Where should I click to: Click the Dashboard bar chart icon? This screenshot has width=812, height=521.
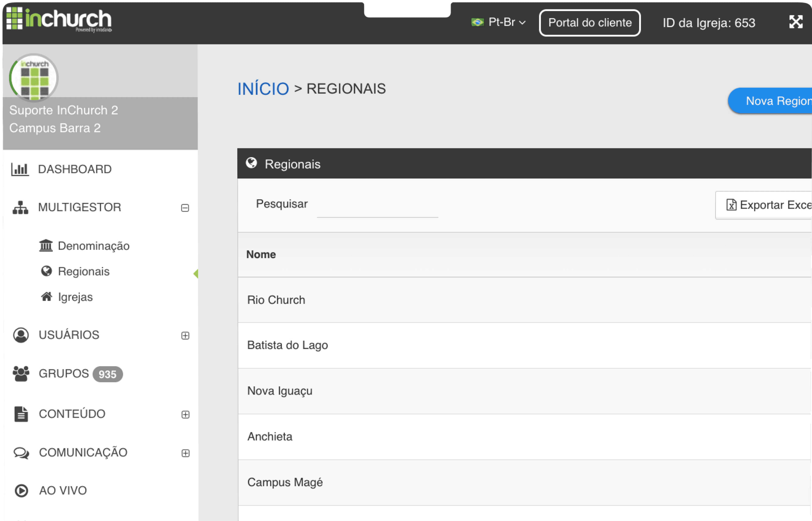[20, 169]
